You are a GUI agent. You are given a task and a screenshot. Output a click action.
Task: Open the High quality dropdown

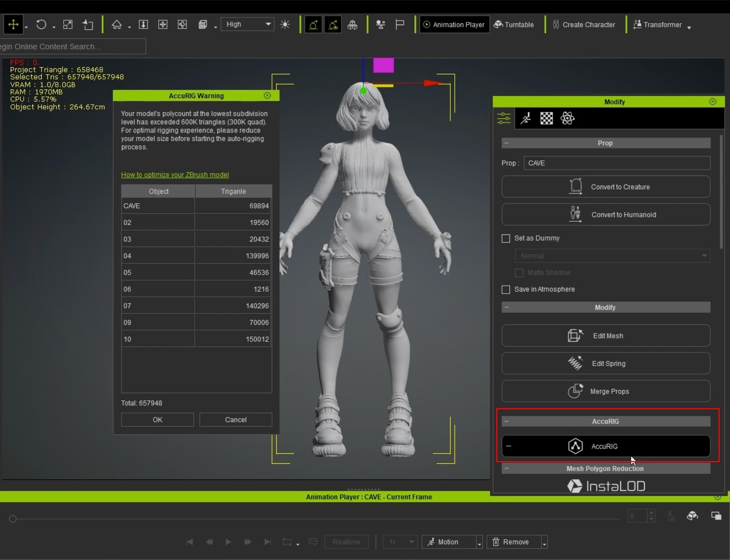pyautogui.click(x=247, y=24)
